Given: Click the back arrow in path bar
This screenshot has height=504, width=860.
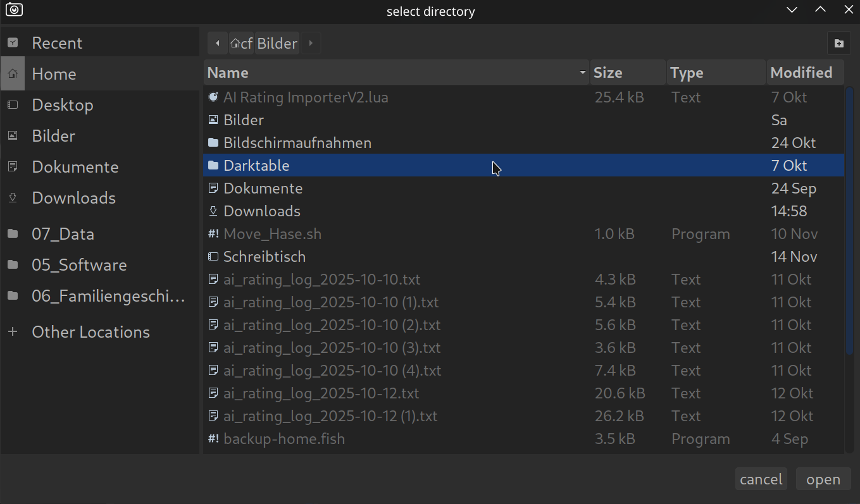Looking at the screenshot, I should point(218,44).
